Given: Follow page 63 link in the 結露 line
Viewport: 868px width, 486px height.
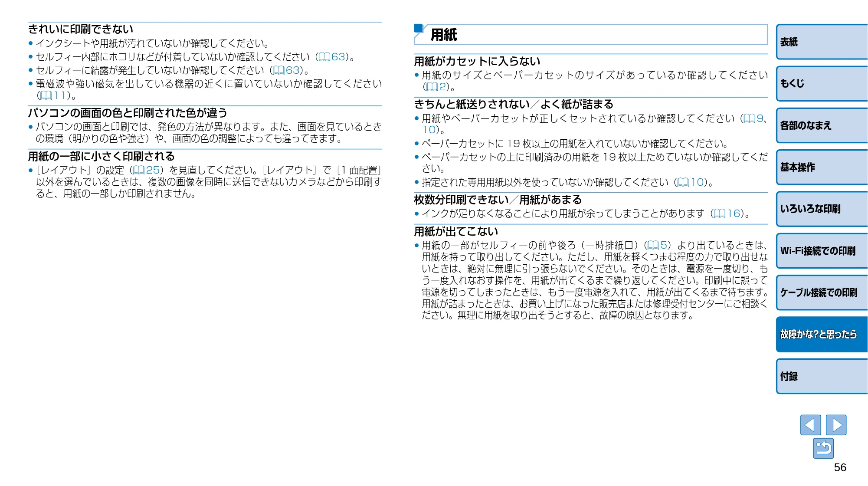Looking at the screenshot, I should click(286, 70).
